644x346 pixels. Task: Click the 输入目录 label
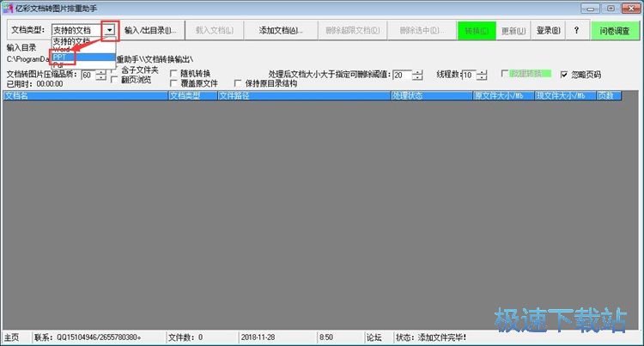tap(21, 47)
